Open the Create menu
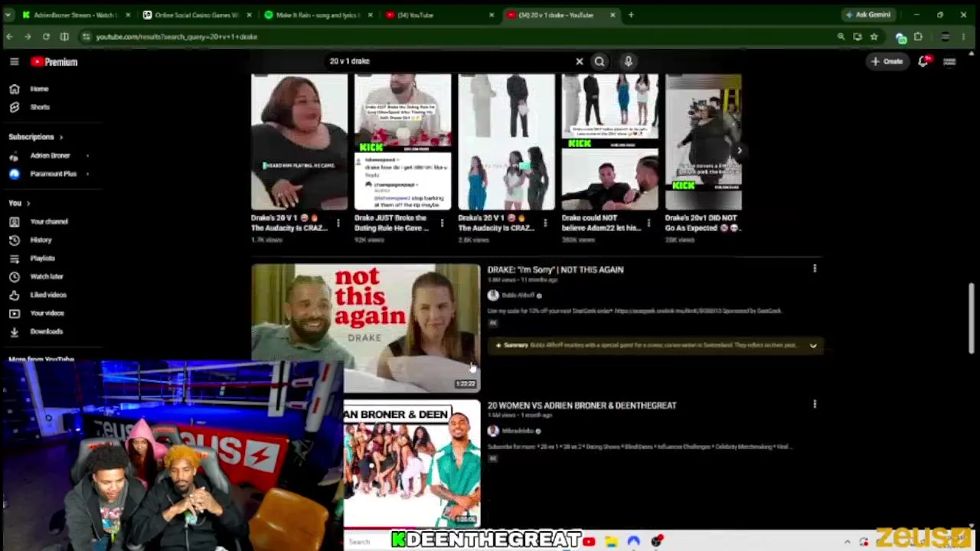The image size is (980, 551). [887, 61]
